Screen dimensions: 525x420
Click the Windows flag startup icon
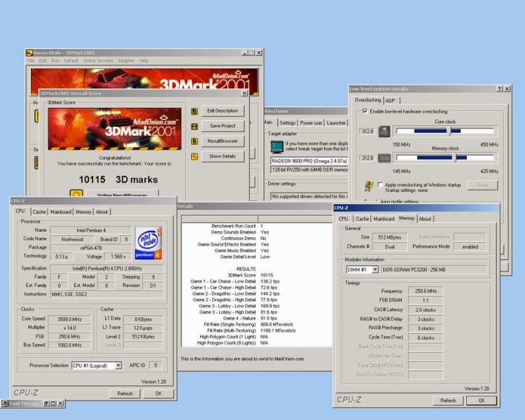[x=369, y=185]
